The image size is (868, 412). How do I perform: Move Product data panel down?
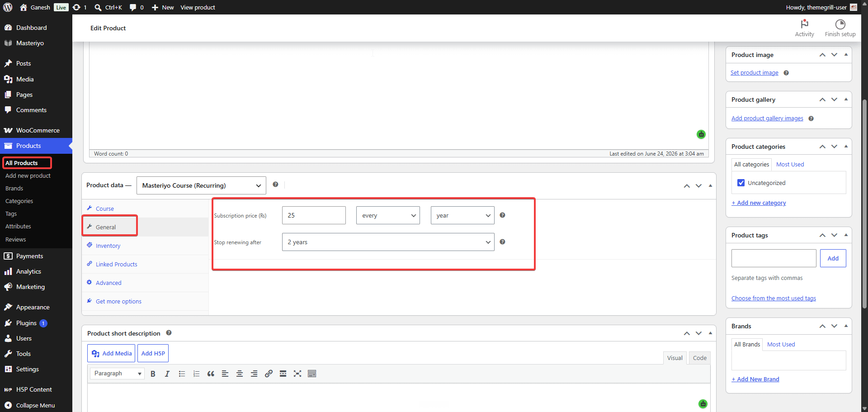698,186
